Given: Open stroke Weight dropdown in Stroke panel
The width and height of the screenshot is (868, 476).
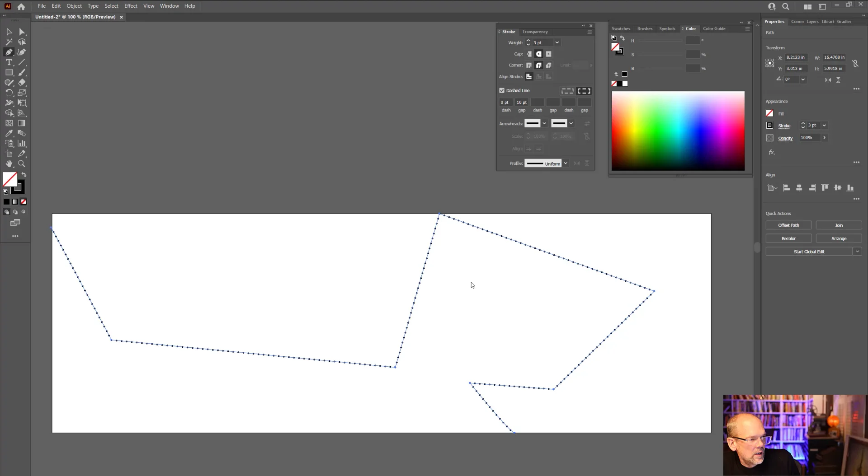Looking at the screenshot, I should pyautogui.click(x=557, y=42).
